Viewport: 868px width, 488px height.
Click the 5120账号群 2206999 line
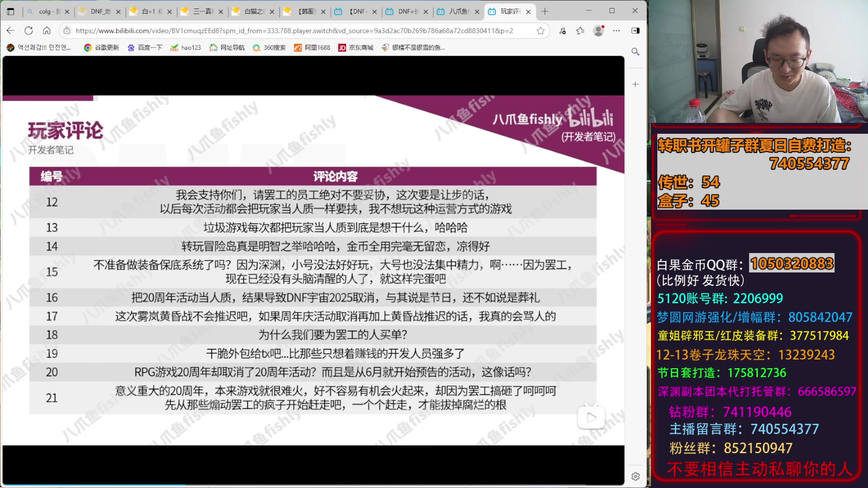[720, 298]
